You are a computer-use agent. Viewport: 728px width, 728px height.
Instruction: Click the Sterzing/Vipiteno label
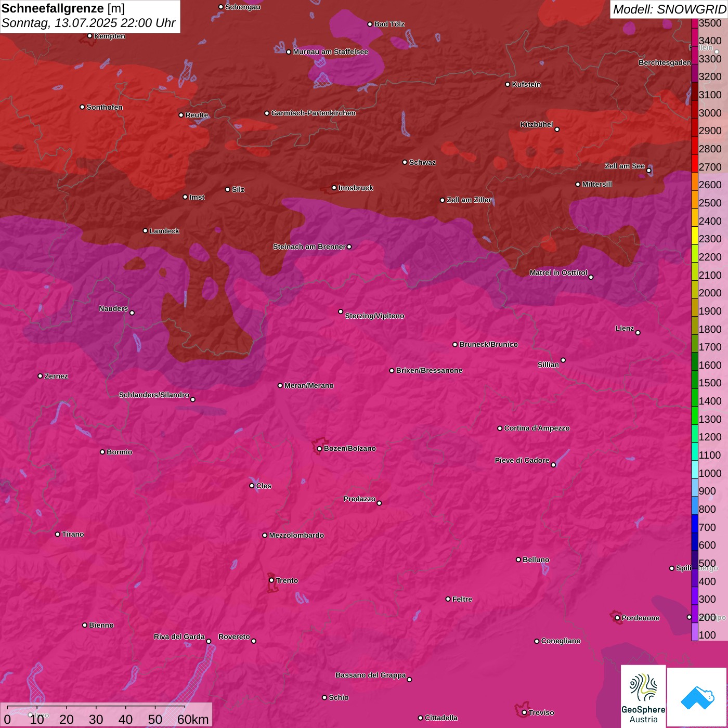(x=374, y=316)
